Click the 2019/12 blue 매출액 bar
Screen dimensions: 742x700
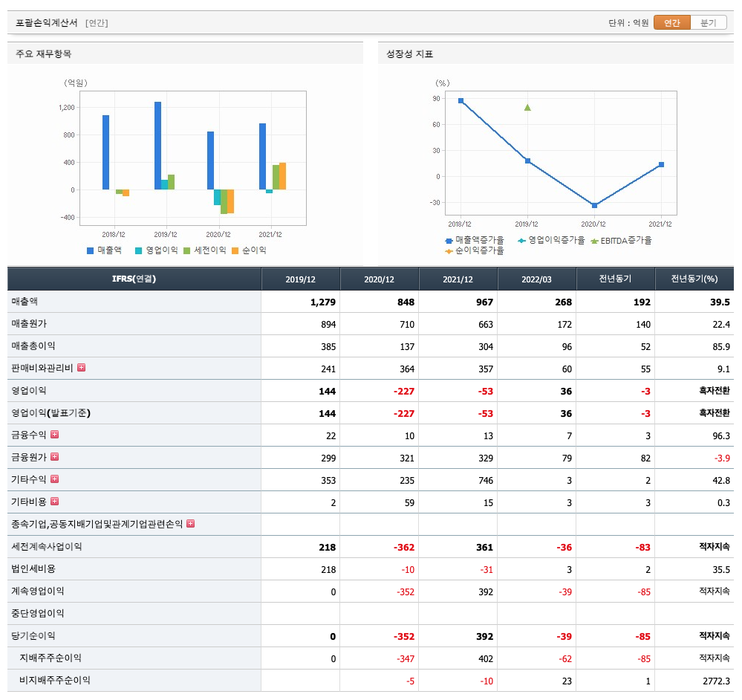(157, 146)
